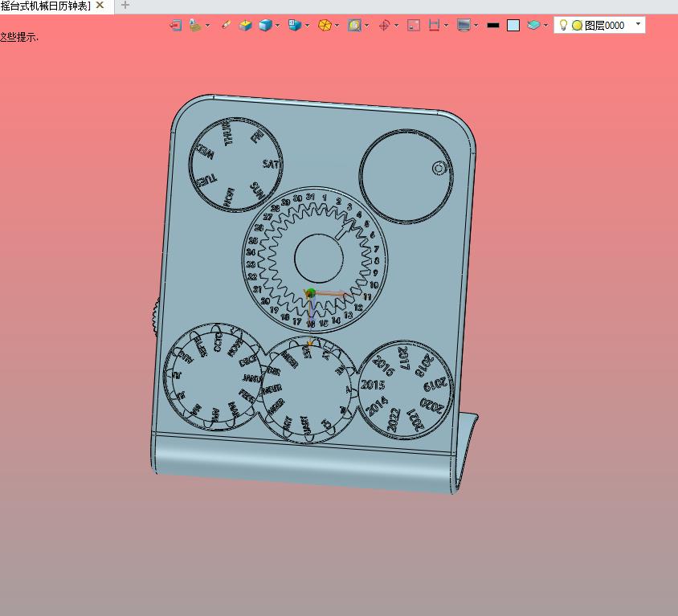Screen dimensions: 678x616
Task: Expand the dimension measure dropdown arrow
Action: [446, 26]
